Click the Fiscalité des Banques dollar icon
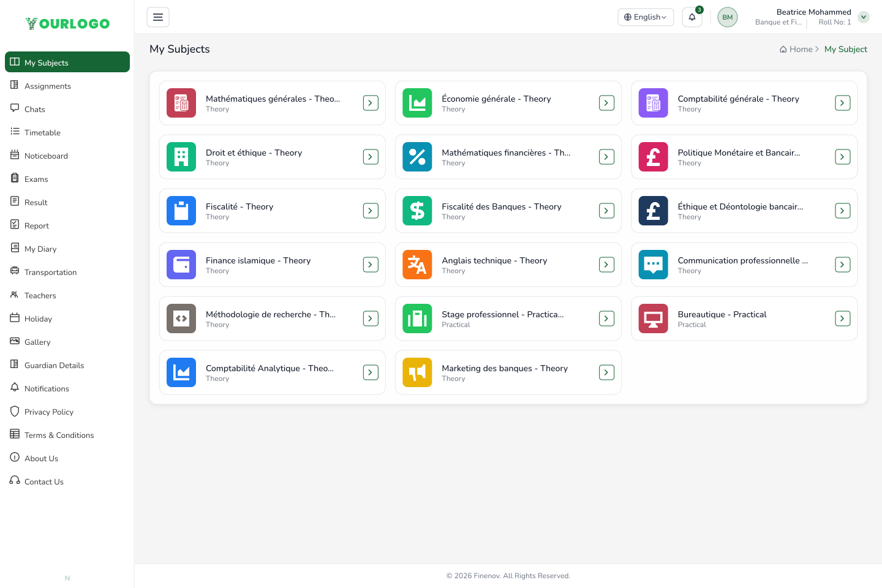 [417, 211]
